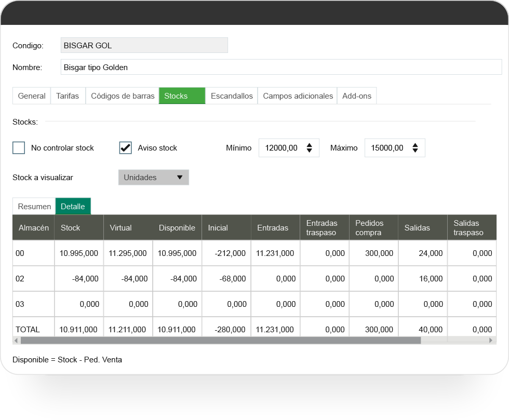Uncheck the Aviso stock checkbox
The height and width of the screenshot is (420, 509).
click(x=126, y=148)
